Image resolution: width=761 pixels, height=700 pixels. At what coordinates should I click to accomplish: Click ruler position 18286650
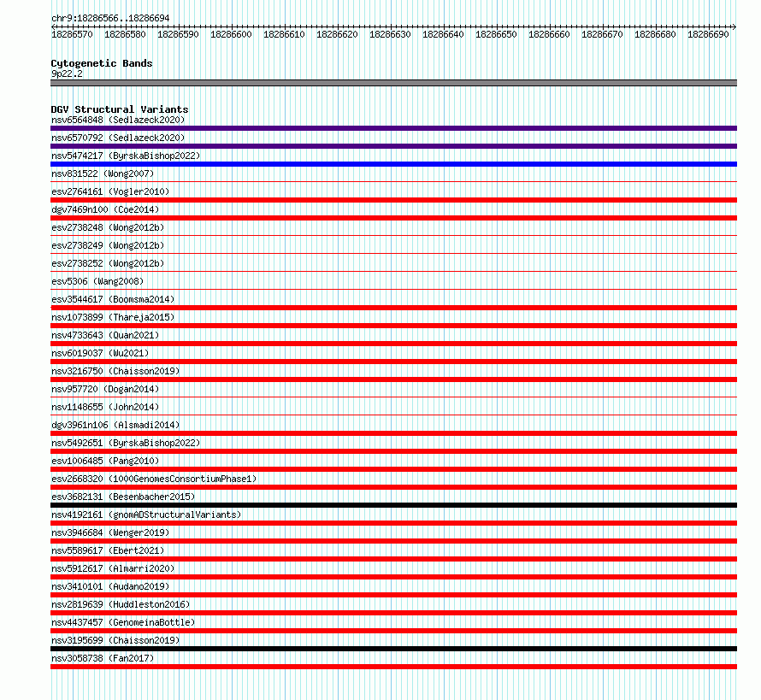coord(496,34)
